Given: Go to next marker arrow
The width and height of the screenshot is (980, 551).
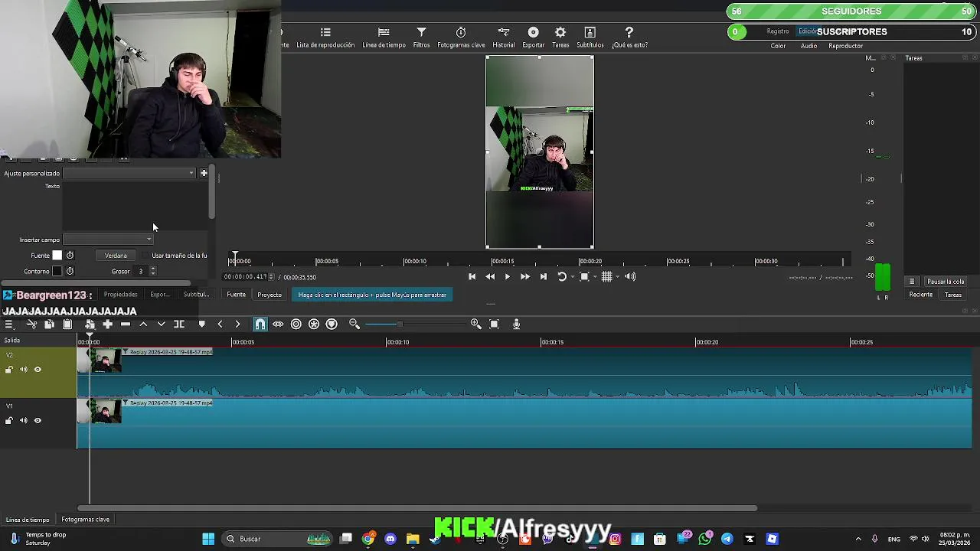Looking at the screenshot, I should click(237, 324).
